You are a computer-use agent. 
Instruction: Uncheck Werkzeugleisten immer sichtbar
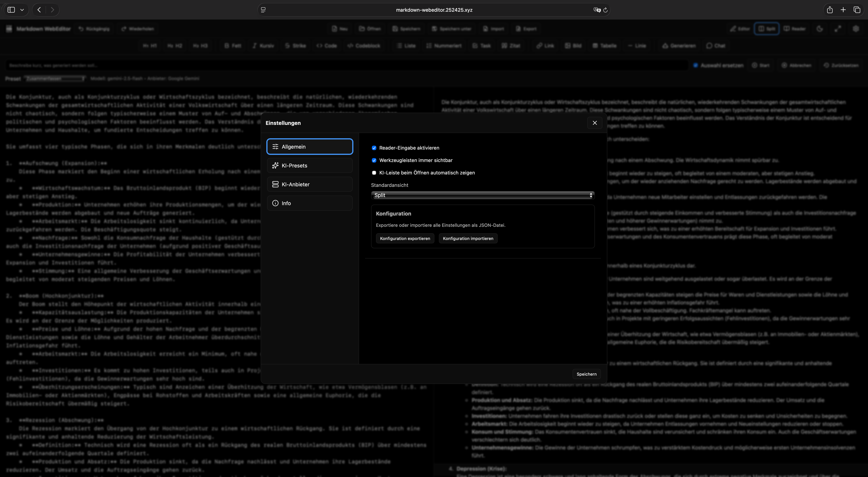point(374,161)
